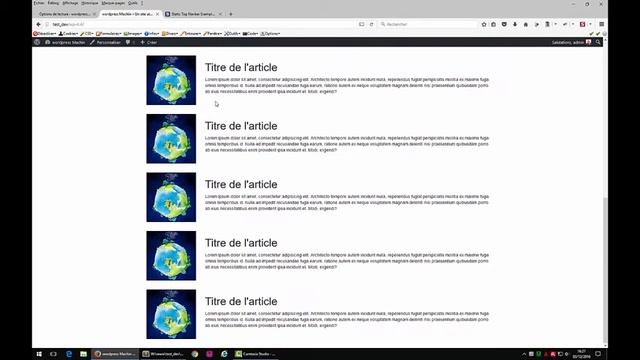Open search magnifier in WordPress admin bar
The height and width of the screenshot is (360, 640).
click(x=598, y=42)
